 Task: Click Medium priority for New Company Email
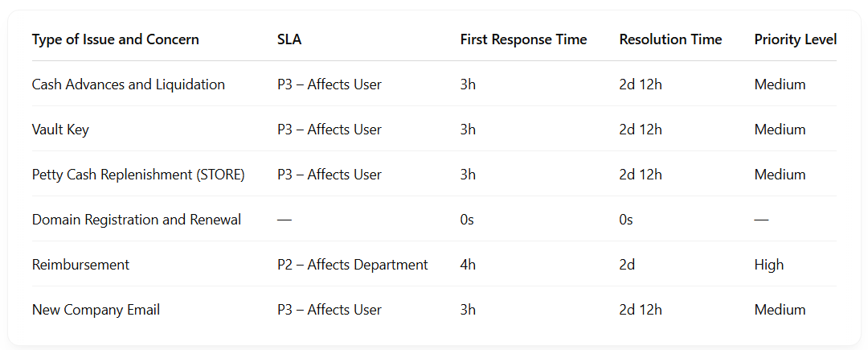tap(780, 310)
